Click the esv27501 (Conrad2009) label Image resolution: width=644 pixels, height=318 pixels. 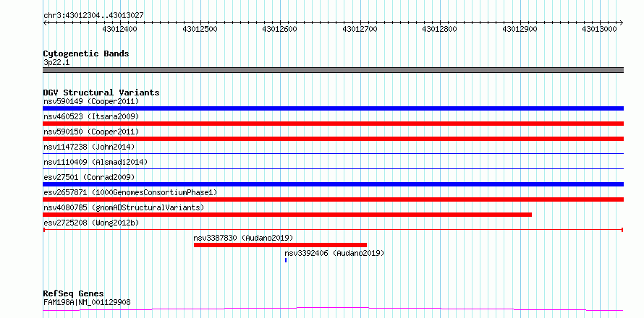click(89, 177)
